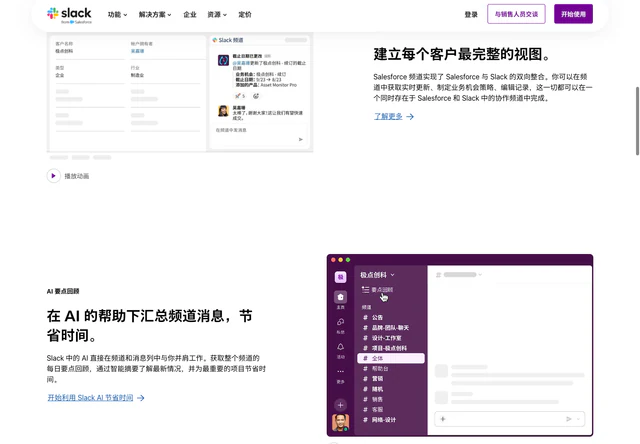The width and height of the screenshot is (640, 444).
Task: Select the 要点回顾 recap item
Action: [377, 290]
